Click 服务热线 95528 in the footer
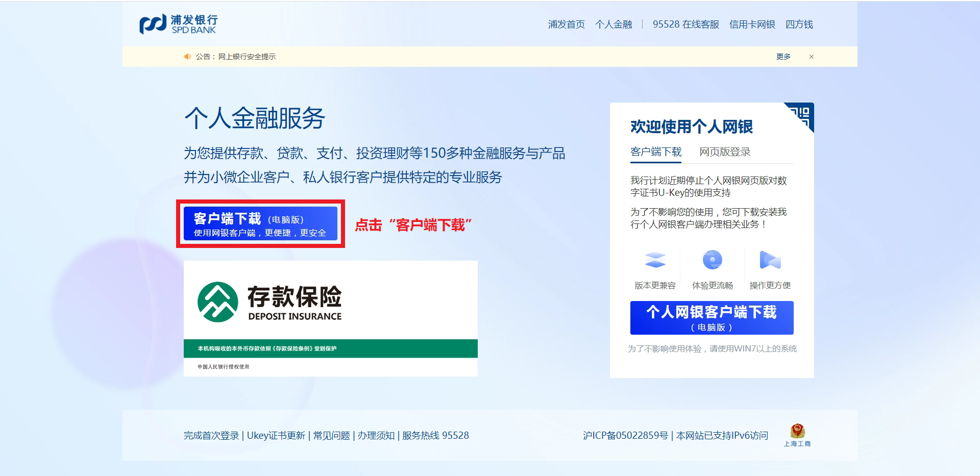Screen dimensions: 980x476 tap(435, 436)
